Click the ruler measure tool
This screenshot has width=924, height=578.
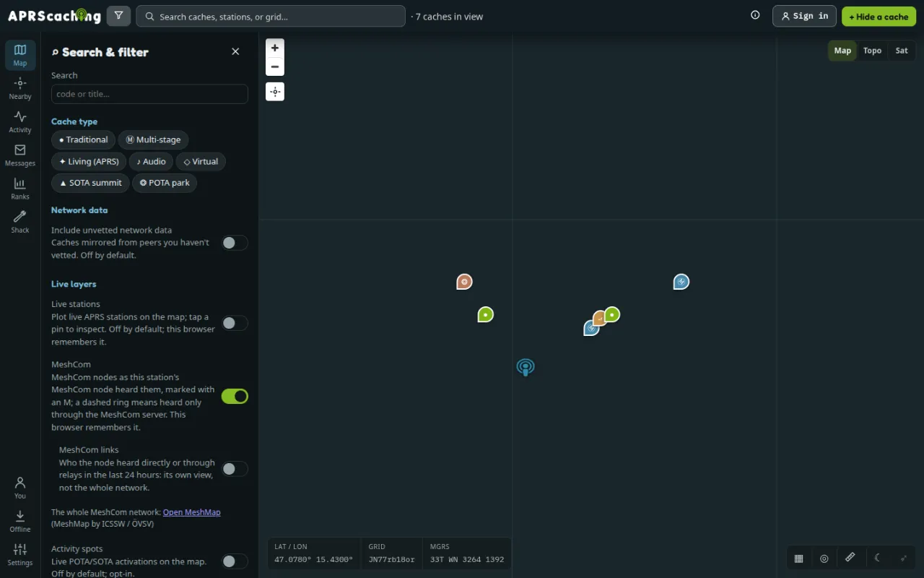pos(850,558)
